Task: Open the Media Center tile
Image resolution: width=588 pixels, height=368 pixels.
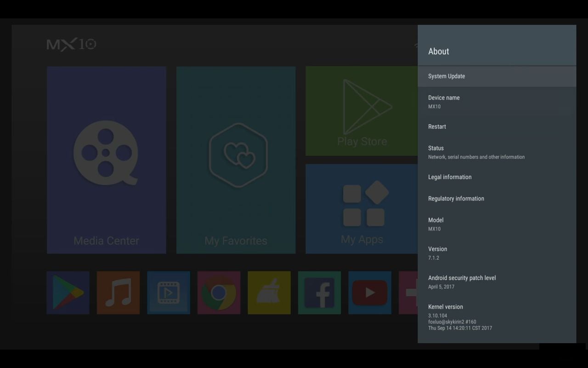Action: click(106, 160)
